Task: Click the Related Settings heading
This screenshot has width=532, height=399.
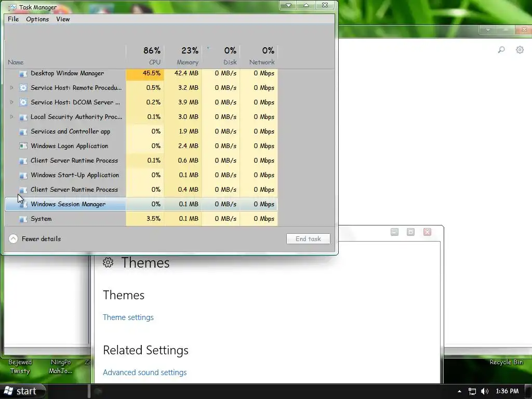Action: point(145,350)
